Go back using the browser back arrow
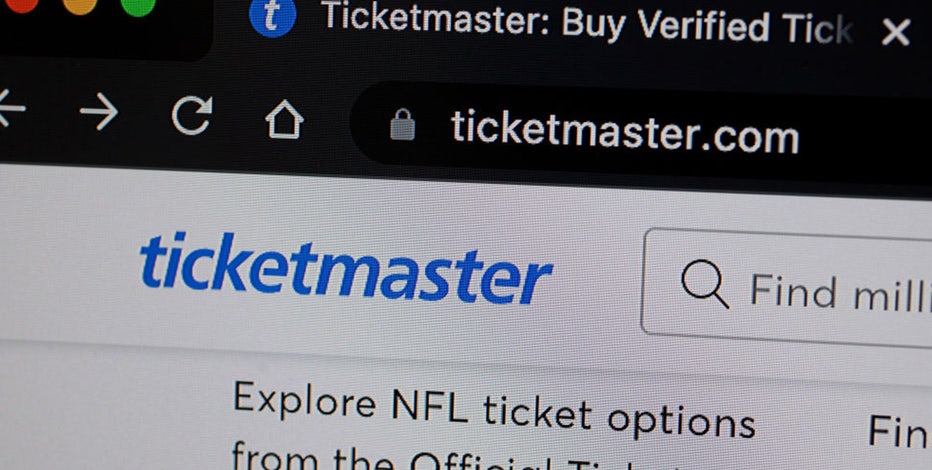932x470 pixels. tap(11, 108)
